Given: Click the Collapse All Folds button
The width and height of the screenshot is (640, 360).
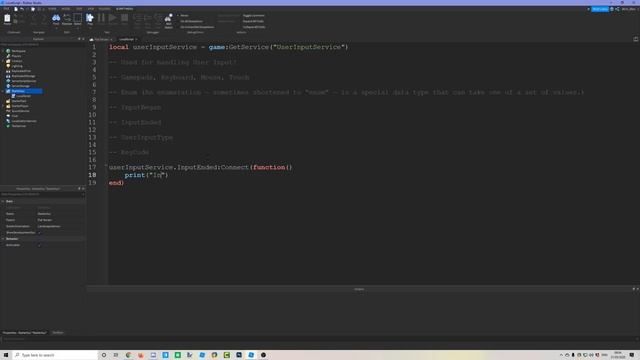Looking at the screenshot, I should tap(254, 27).
